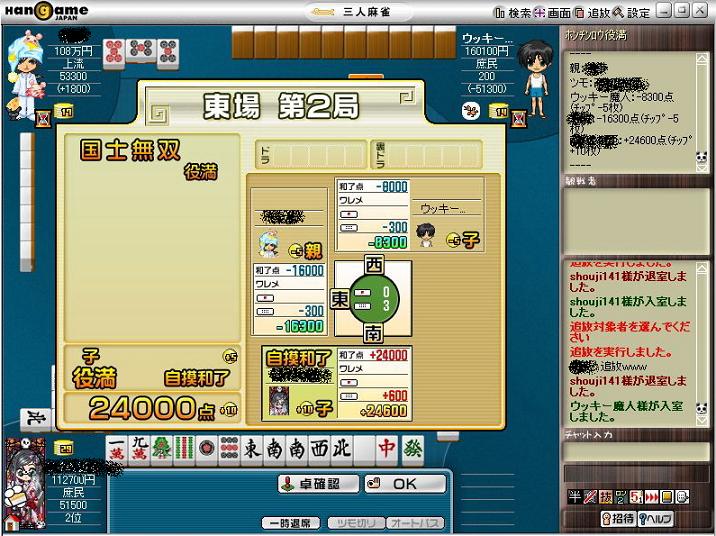Click the 招待 invite button
The height and width of the screenshot is (536, 716).
[x=619, y=518]
